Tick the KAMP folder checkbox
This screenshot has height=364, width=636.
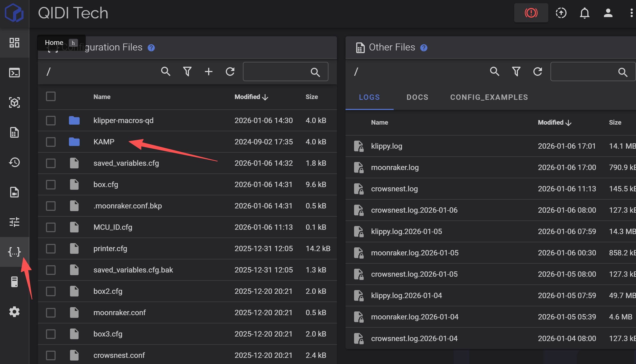(51, 142)
